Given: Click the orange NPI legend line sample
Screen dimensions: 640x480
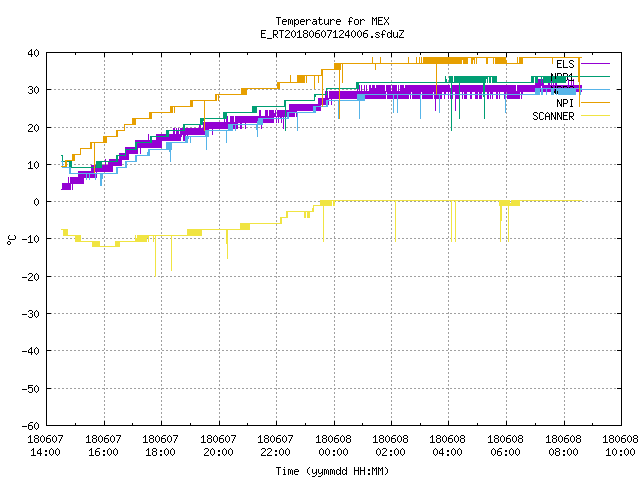Looking at the screenshot, I should (595, 102).
